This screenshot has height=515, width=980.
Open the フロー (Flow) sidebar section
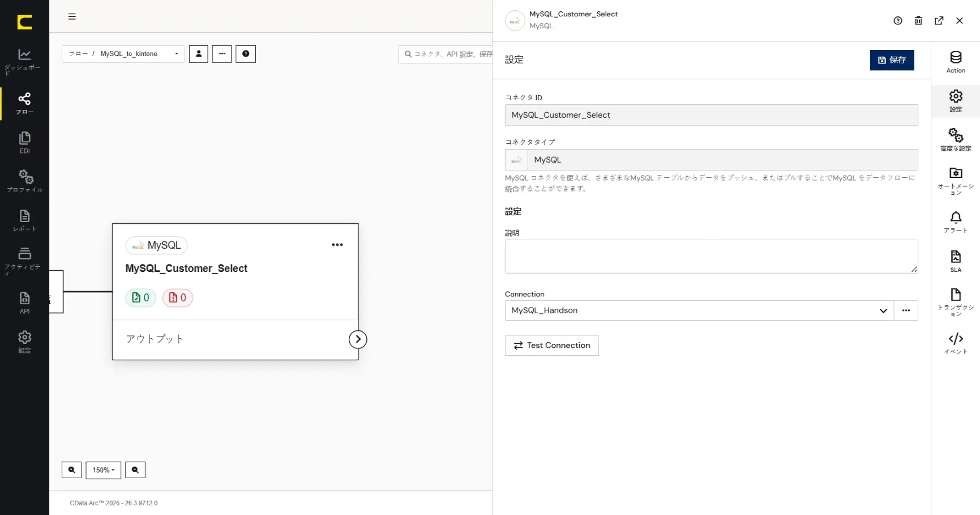24,103
